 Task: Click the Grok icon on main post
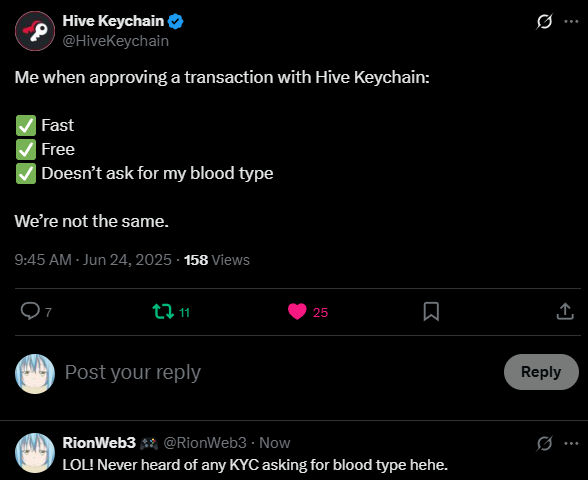[x=544, y=21]
